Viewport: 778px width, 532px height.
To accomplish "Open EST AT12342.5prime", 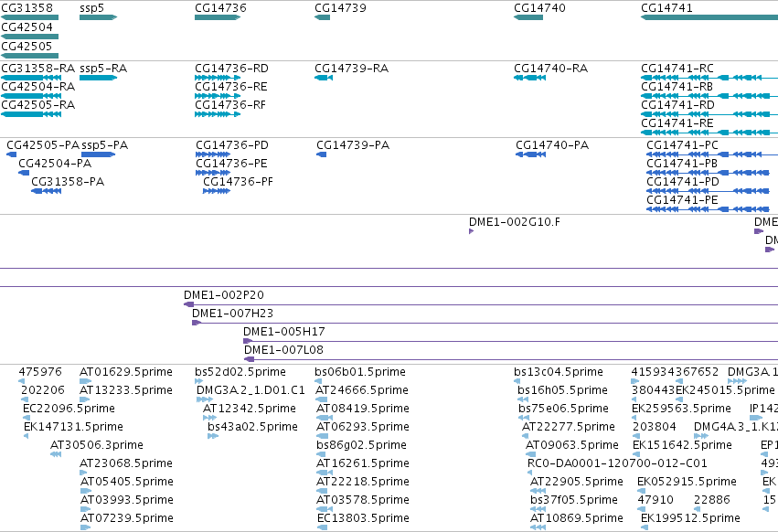I will [210, 418].
